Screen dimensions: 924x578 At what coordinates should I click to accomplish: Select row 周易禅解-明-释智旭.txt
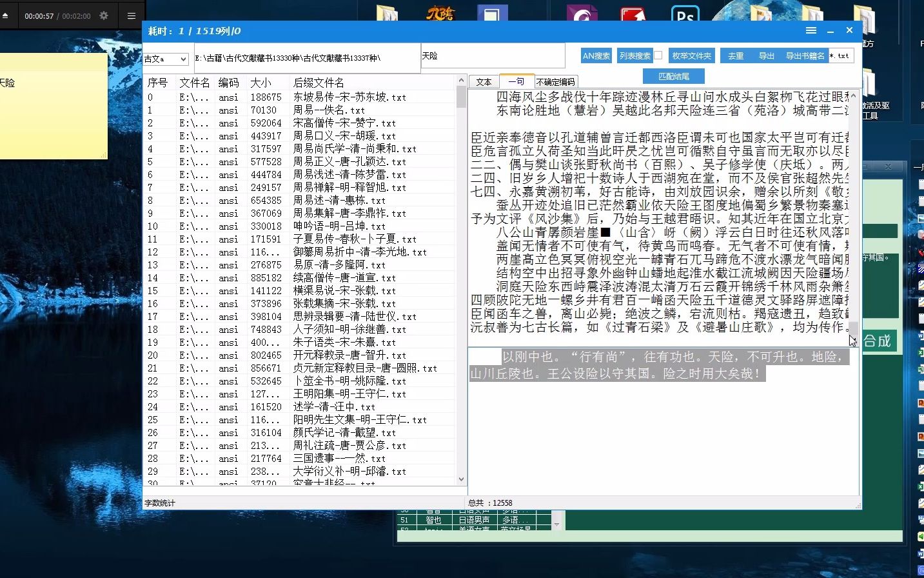coord(300,188)
